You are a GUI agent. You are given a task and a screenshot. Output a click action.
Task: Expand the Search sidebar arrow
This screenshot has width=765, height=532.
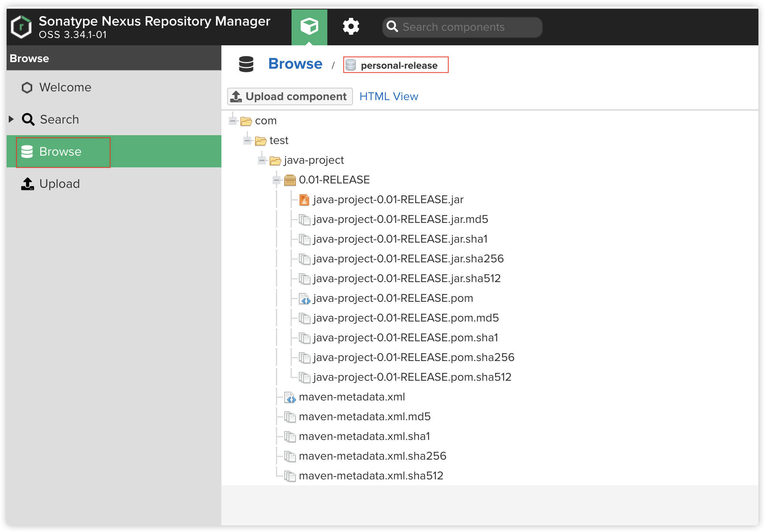click(x=11, y=119)
